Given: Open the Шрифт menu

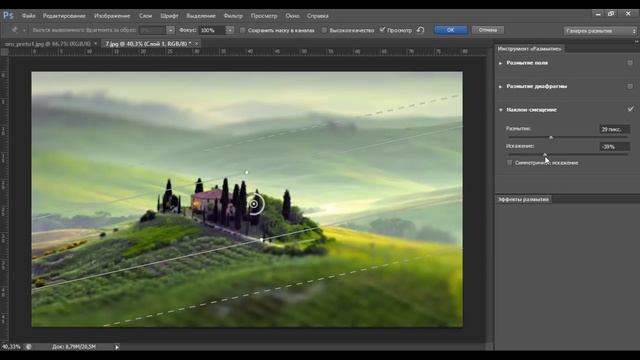Looking at the screenshot, I should 169,16.
